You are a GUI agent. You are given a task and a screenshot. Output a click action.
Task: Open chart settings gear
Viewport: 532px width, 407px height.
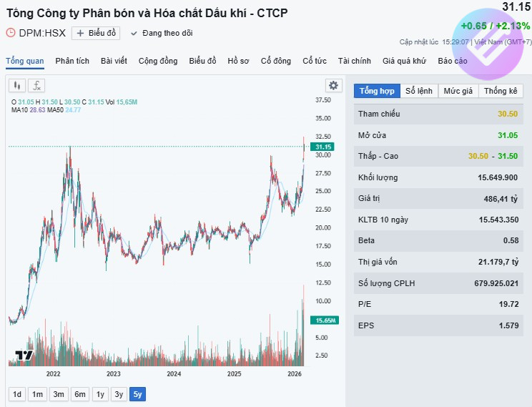pyautogui.click(x=333, y=86)
